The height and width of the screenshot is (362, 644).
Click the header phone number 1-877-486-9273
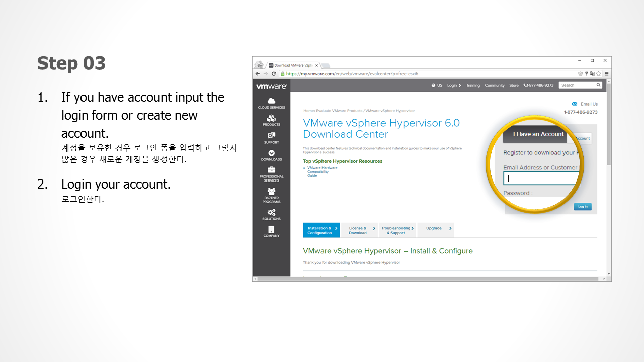(539, 85)
